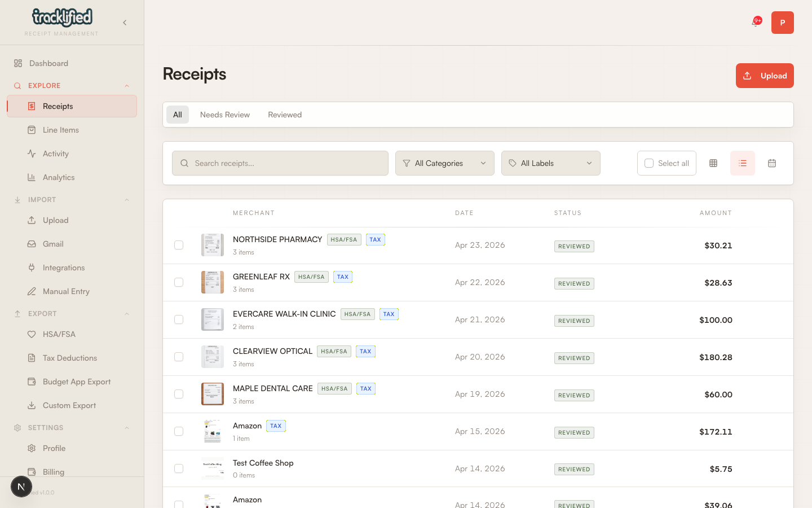Go to Dashboard in sidebar
This screenshot has width=812, height=508.
(72, 63)
